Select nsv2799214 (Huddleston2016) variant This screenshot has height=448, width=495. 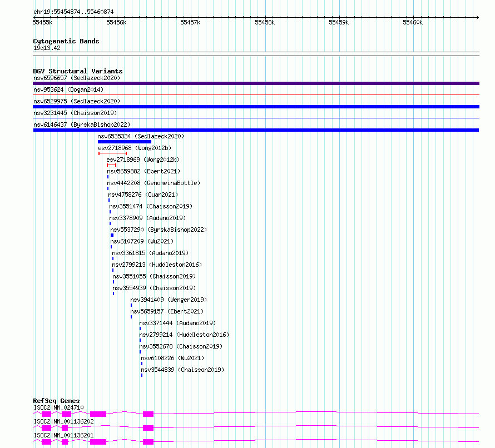point(184,335)
